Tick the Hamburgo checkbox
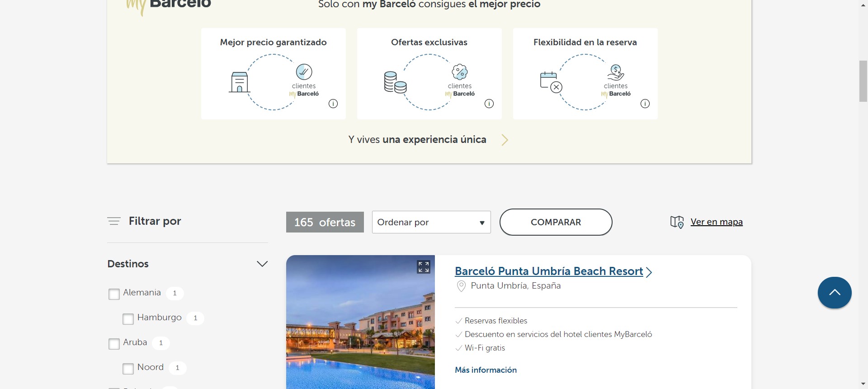Viewport: 868px width, 389px height. (128, 319)
